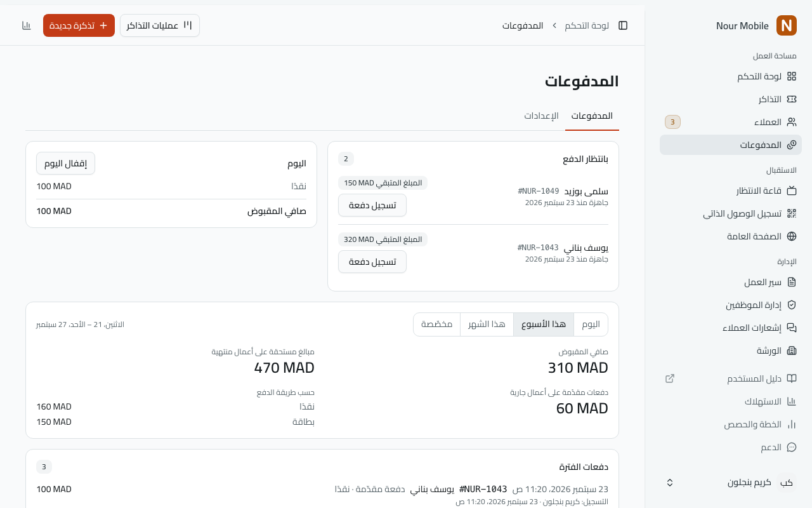The image size is (812, 508).
Task: Select هذا الشهر period filter
Action: pos(487,324)
